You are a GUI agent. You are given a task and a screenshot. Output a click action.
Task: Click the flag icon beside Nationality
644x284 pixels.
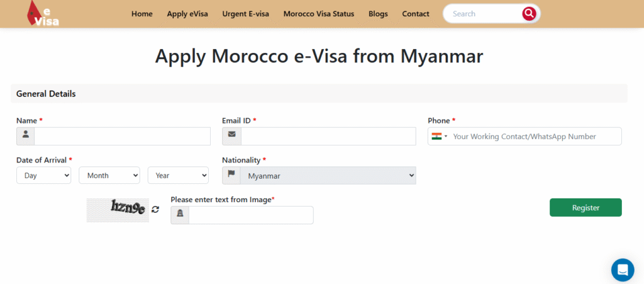(x=231, y=175)
